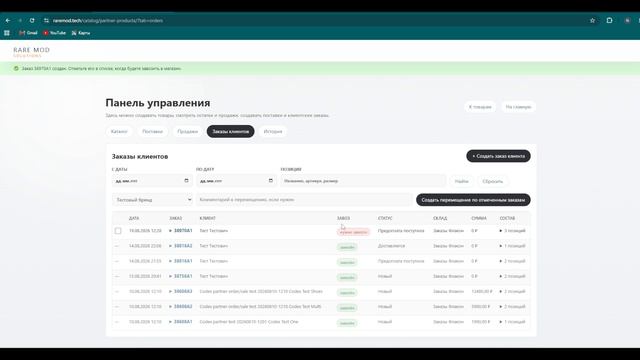Viewport: 640px width, 360px height.
Task: Expand the 3 позиций list in the first row
Action: (512, 231)
